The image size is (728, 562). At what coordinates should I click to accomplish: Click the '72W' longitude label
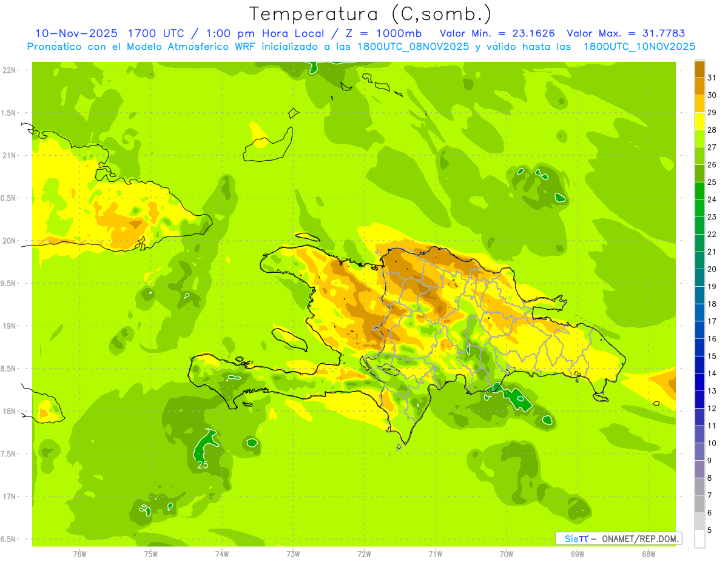364,554
